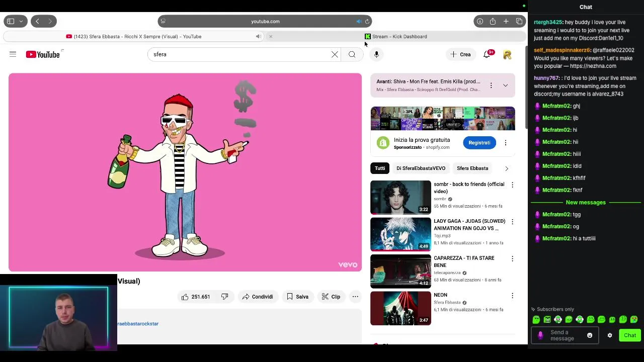Open LADY GAGA JUDAS video thumbnail
The width and height of the screenshot is (644, 362).
[x=400, y=234]
